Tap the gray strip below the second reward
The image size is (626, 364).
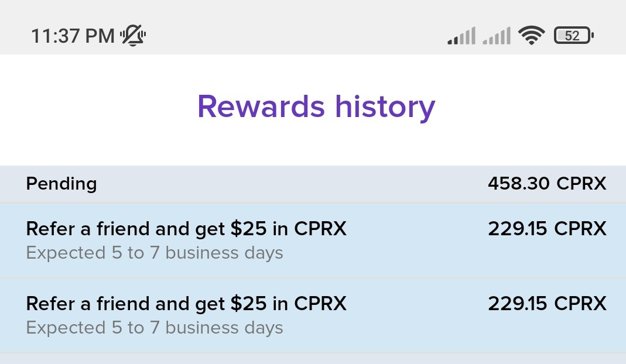coord(313,358)
